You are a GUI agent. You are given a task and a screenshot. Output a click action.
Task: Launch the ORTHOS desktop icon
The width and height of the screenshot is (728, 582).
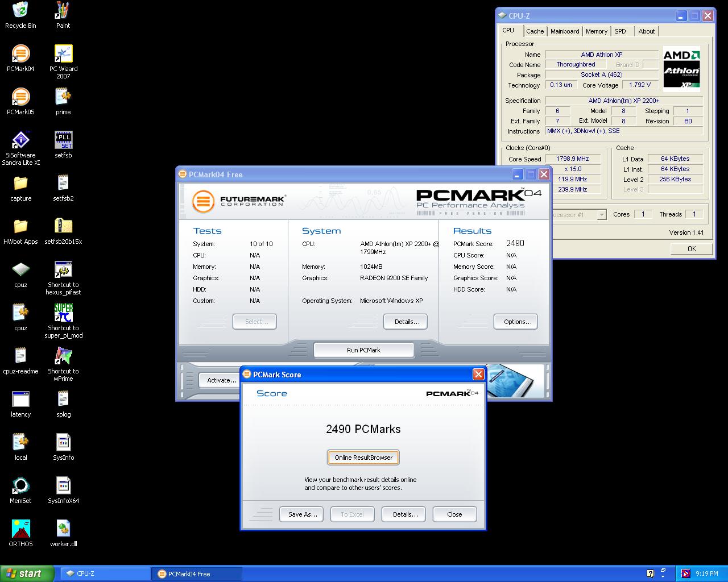[20, 534]
